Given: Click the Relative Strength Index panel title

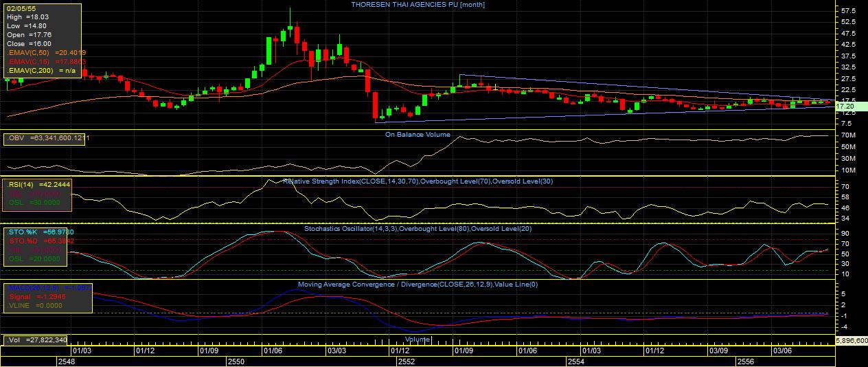Looking at the screenshot, I should tap(418, 181).
